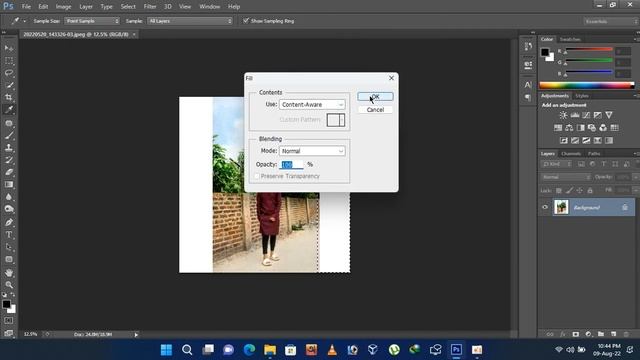640x360 pixels.
Task: Click the Levels adjustment icon
Action: pos(575,115)
